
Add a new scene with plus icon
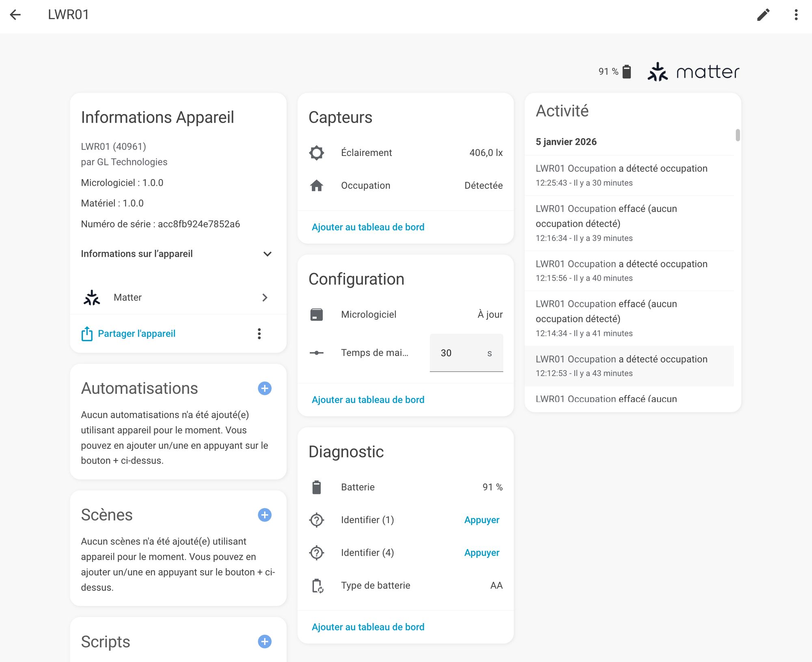[264, 515]
